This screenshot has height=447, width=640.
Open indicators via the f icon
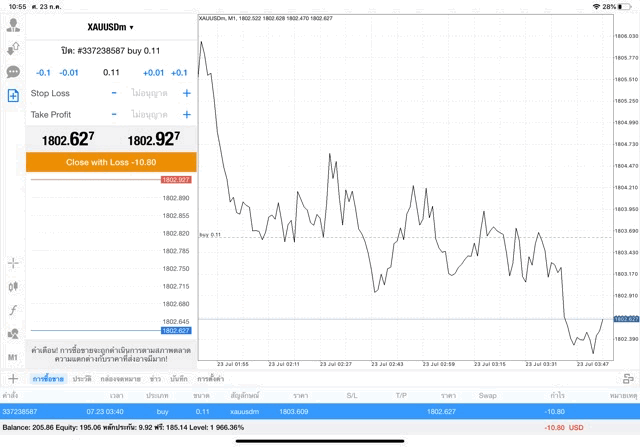(x=13, y=311)
